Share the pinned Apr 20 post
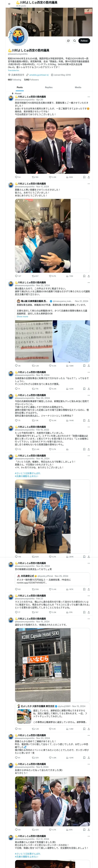 pos(89,177)
